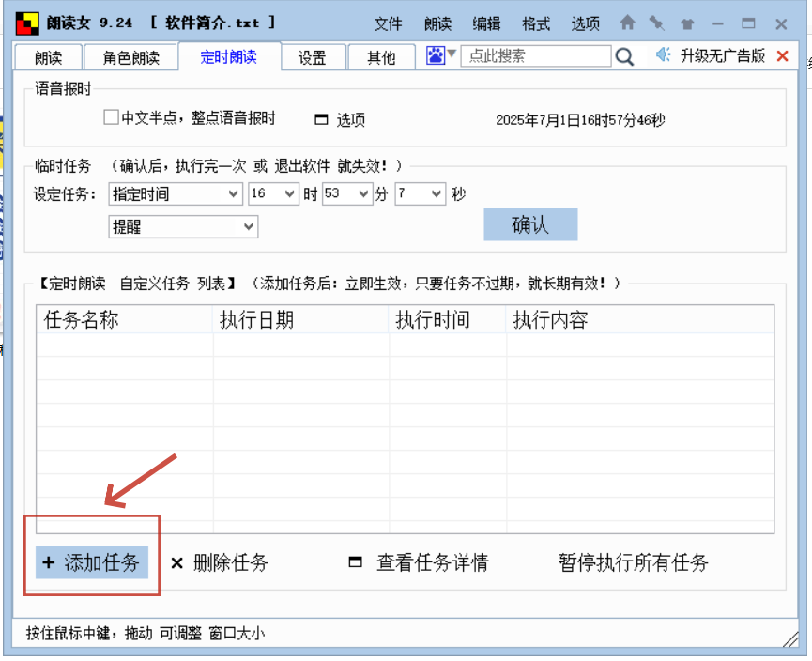
Task: Open the 指定时间 task type dropdown
Action: [232, 193]
